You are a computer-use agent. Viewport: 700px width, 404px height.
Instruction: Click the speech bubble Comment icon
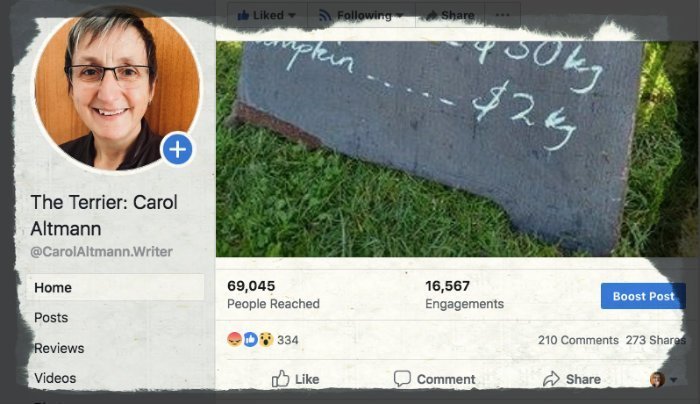402,379
